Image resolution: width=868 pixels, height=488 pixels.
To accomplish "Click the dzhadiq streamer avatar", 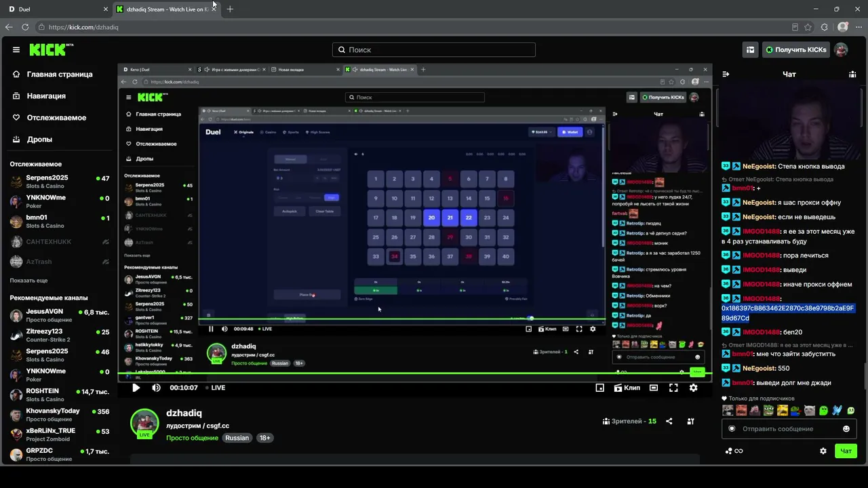I will click(144, 423).
